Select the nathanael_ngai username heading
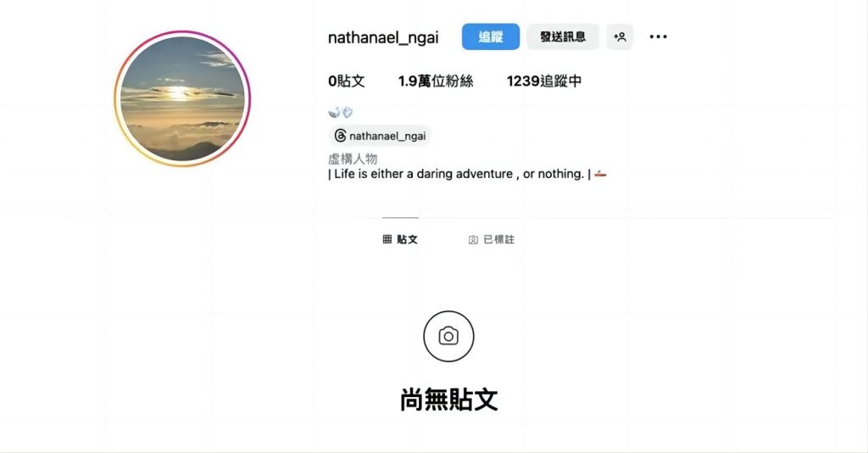Image resolution: width=868 pixels, height=453 pixels. [383, 37]
